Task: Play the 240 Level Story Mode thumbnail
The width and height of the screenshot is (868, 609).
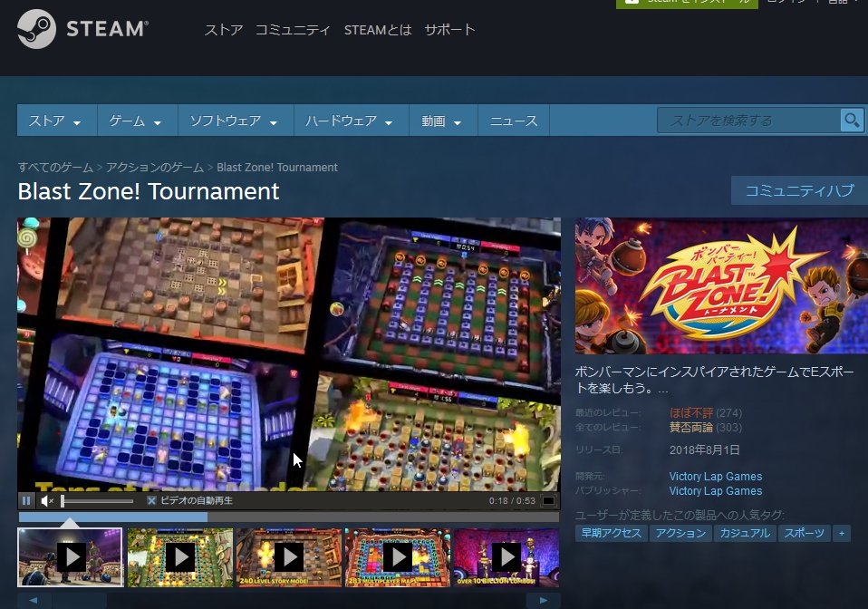Action: click(289, 557)
